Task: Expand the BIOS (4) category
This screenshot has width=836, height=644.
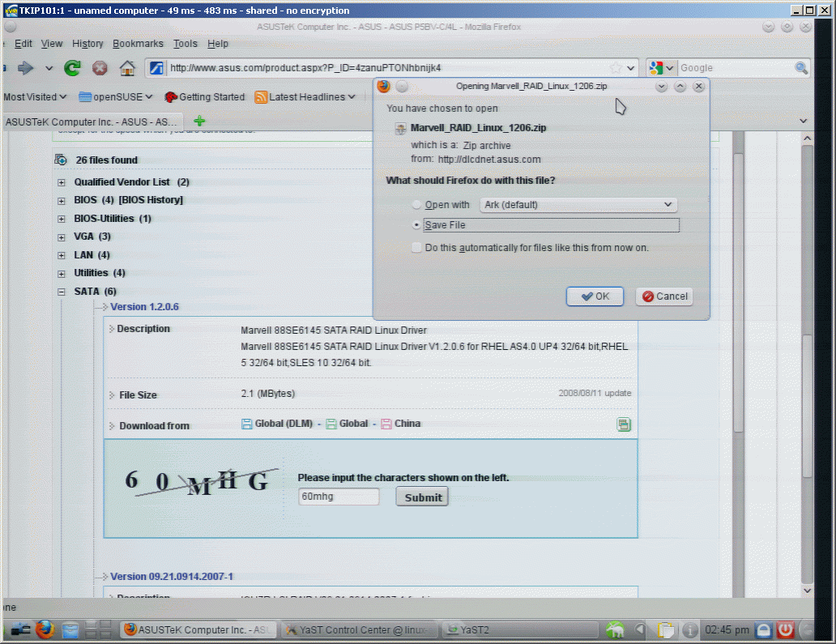Action: click(x=62, y=200)
